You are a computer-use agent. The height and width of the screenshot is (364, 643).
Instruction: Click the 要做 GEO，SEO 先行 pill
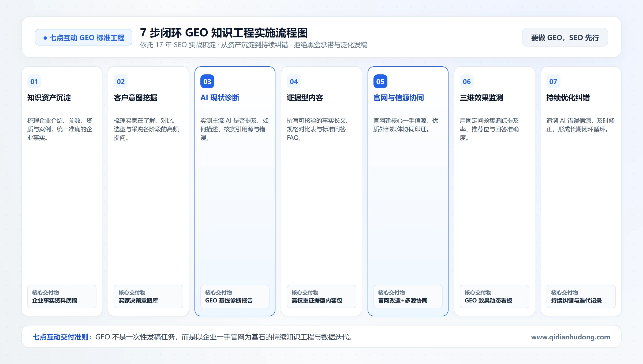[x=565, y=37]
